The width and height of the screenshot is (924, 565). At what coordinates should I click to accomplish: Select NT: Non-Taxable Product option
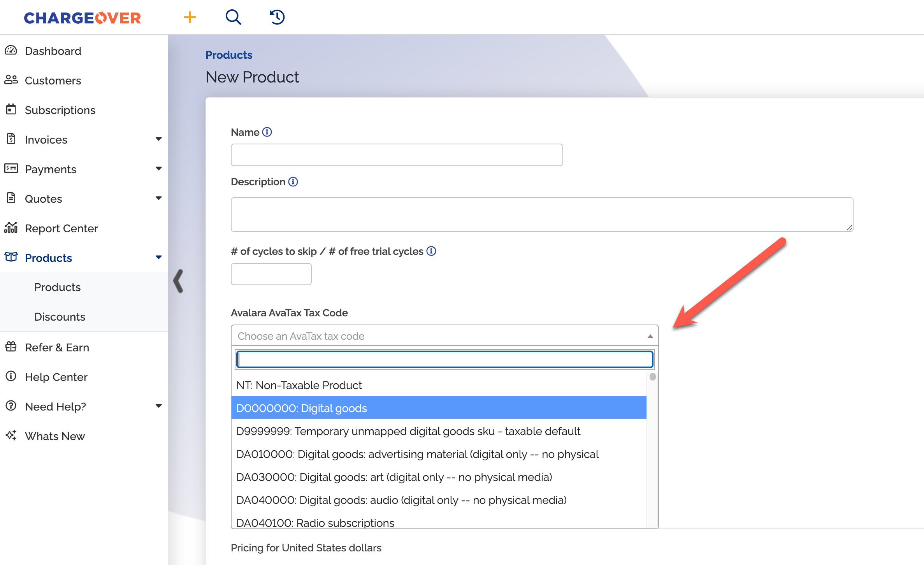coord(299,385)
